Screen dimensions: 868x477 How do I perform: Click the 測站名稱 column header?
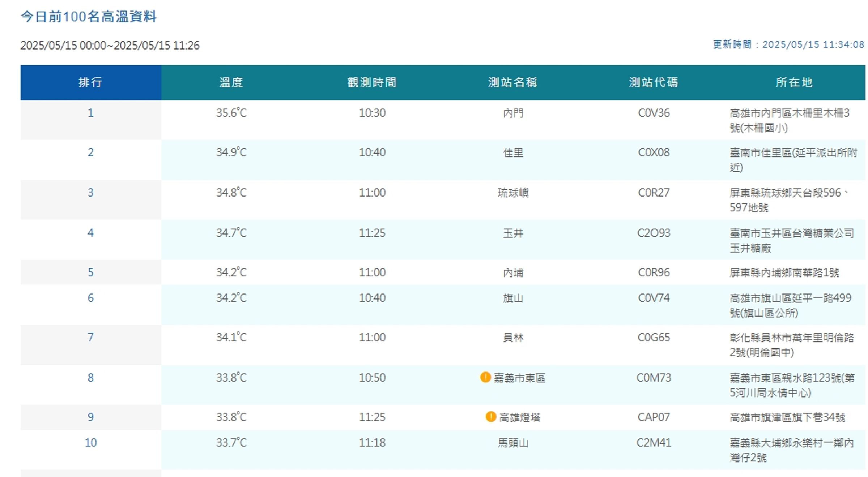tap(513, 82)
